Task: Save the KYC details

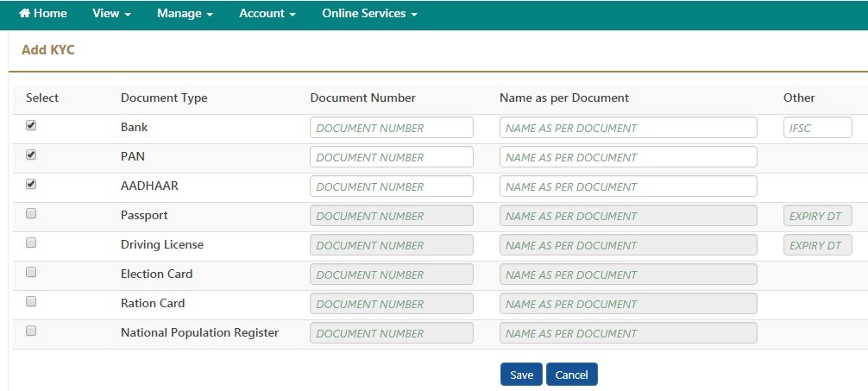Action: tap(521, 375)
